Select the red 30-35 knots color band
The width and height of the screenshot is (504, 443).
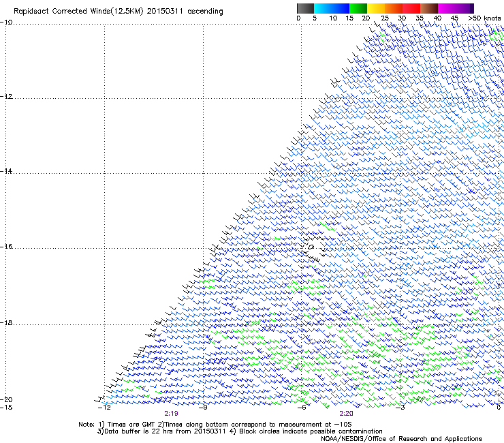411,8
